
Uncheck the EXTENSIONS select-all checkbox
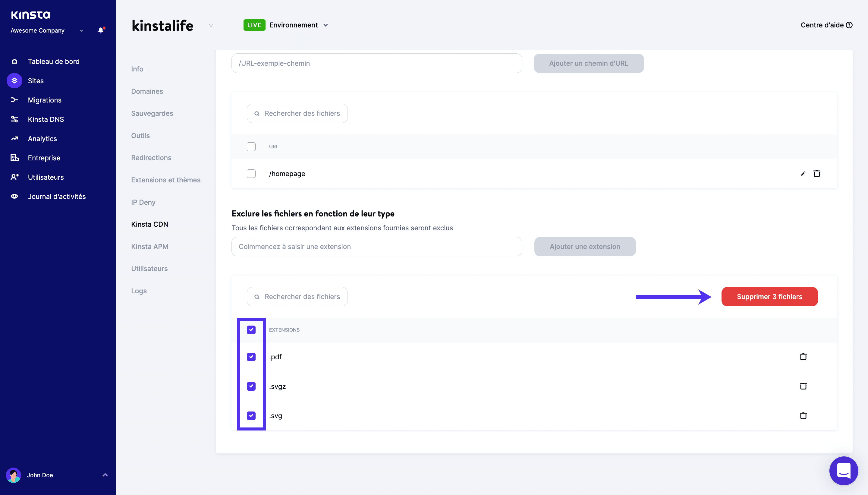251,330
